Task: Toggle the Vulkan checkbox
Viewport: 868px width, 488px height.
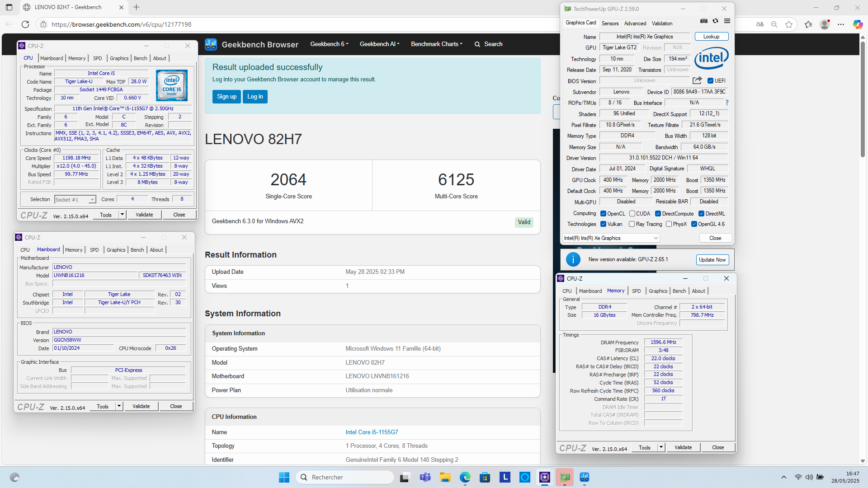Action: pos(603,224)
